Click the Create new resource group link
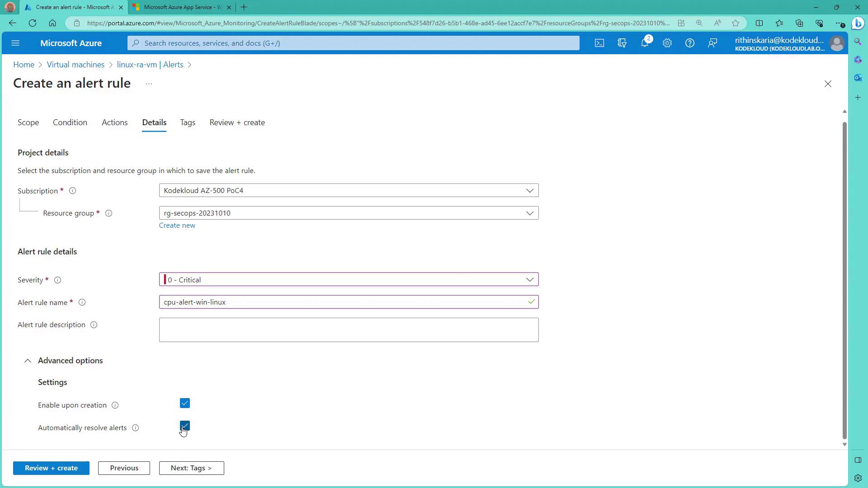 click(177, 225)
